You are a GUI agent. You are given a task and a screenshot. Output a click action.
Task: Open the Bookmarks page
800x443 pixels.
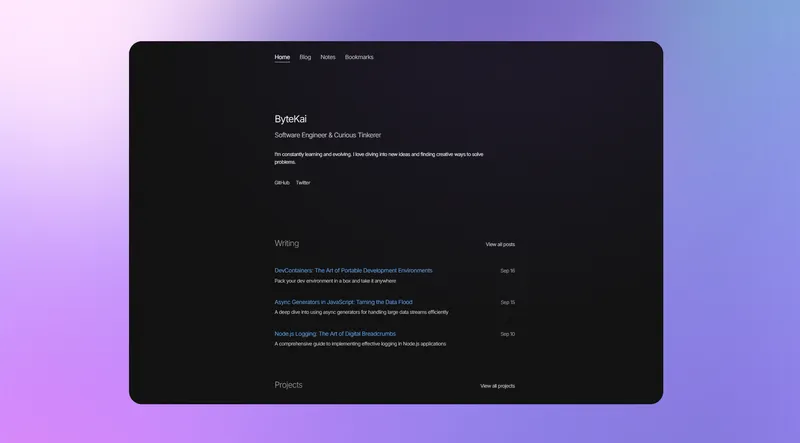(359, 57)
